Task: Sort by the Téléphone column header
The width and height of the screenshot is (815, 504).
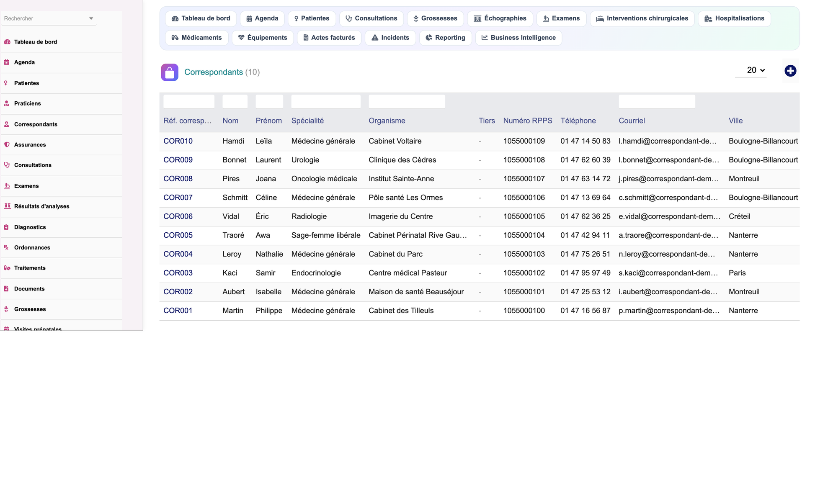Action: (x=578, y=121)
